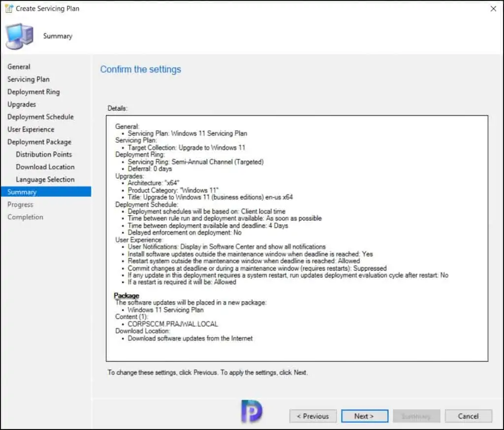Click inside the Details summary box

(297, 238)
